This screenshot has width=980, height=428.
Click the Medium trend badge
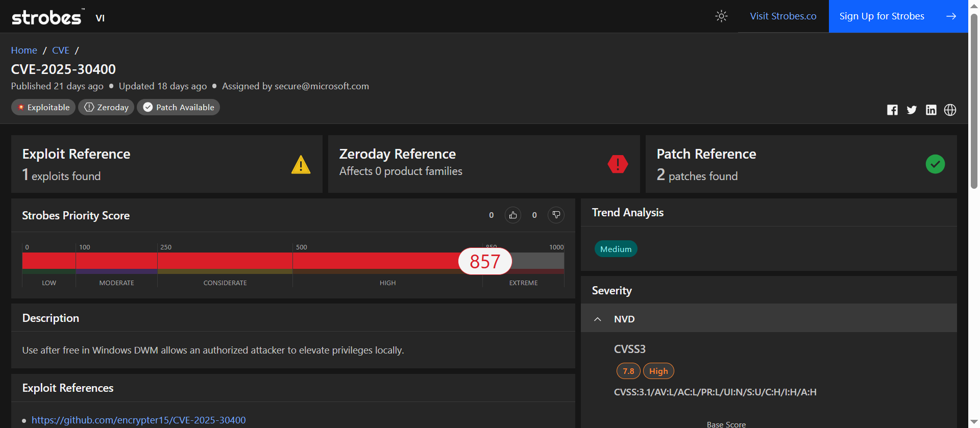coord(616,249)
